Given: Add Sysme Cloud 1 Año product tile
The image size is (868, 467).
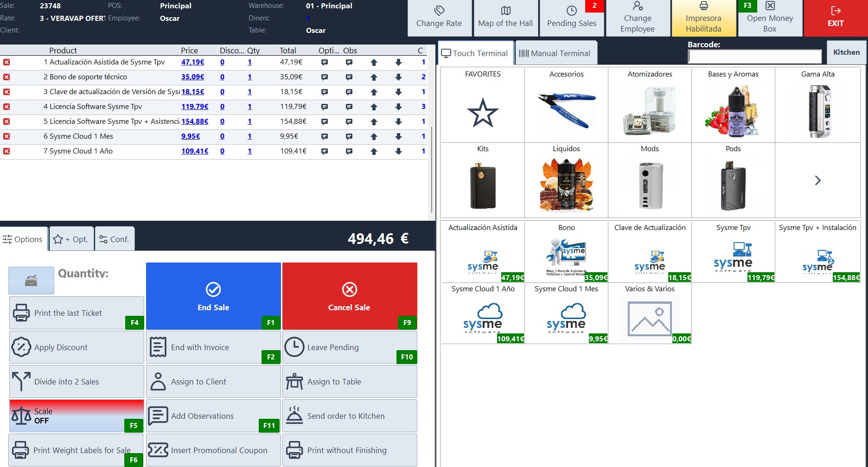Looking at the screenshot, I should 483,313.
